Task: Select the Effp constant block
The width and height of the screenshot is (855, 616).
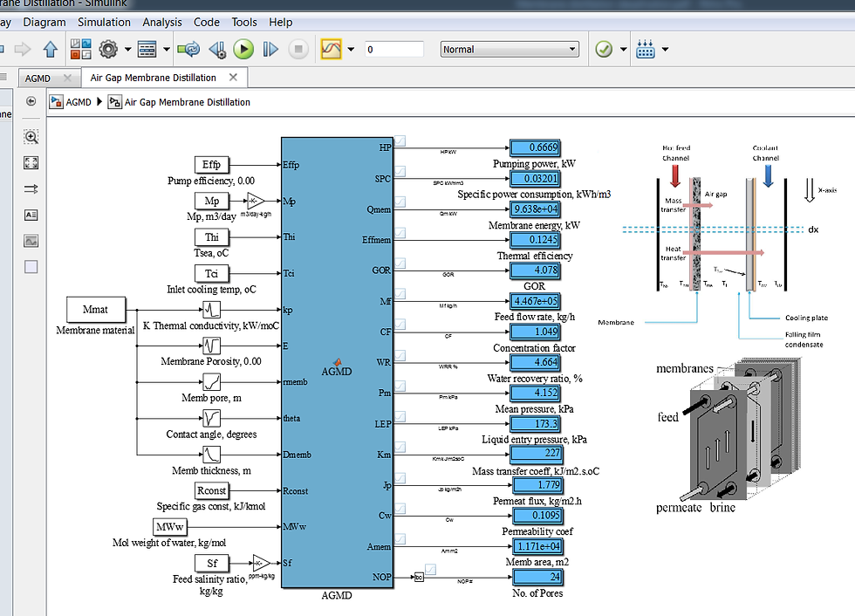Action: (211, 164)
